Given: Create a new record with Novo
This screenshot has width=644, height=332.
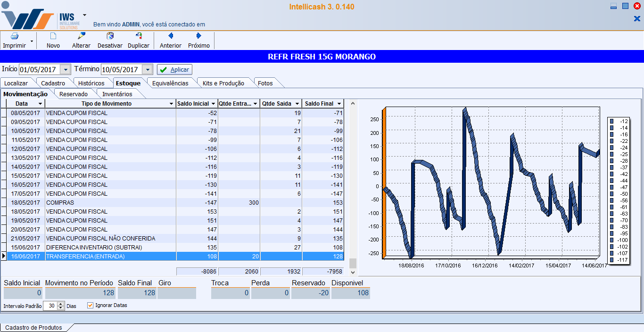Looking at the screenshot, I should click(x=53, y=41).
